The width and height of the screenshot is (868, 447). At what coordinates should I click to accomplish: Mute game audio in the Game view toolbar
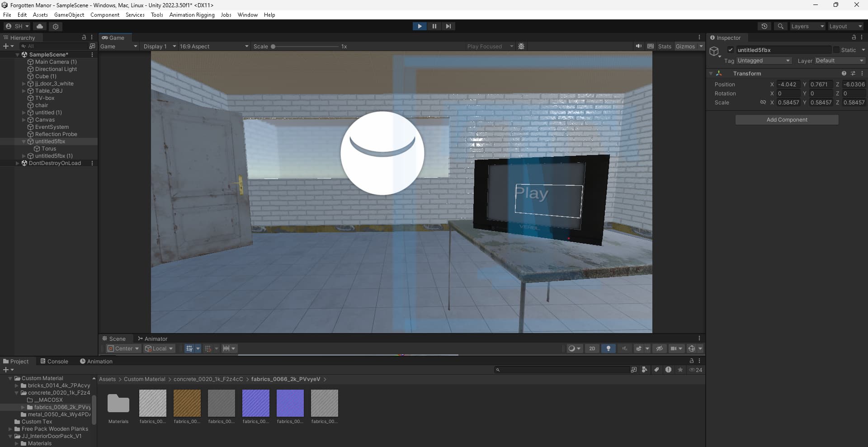pyautogui.click(x=639, y=46)
